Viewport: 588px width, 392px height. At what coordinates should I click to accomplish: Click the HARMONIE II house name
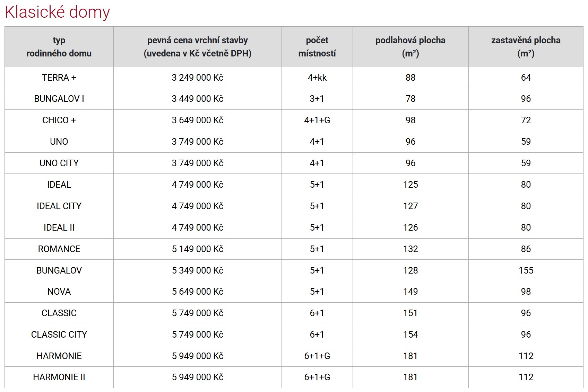tap(59, 377)
